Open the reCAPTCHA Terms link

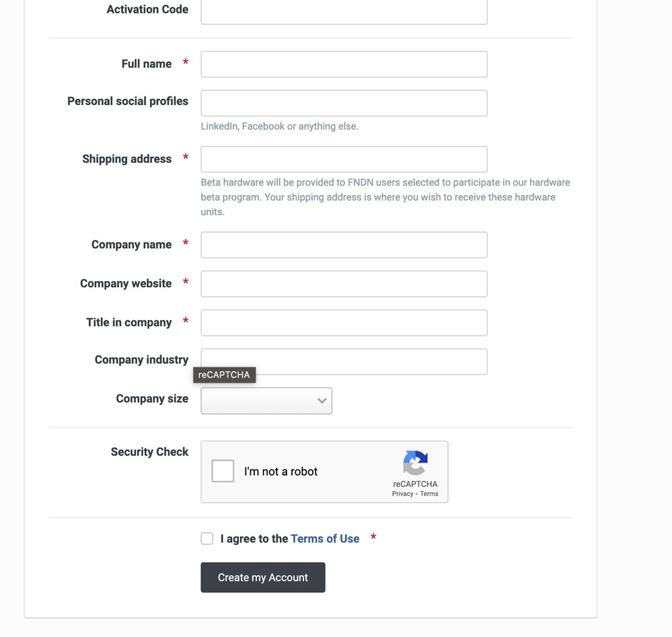tap(429, 494)
